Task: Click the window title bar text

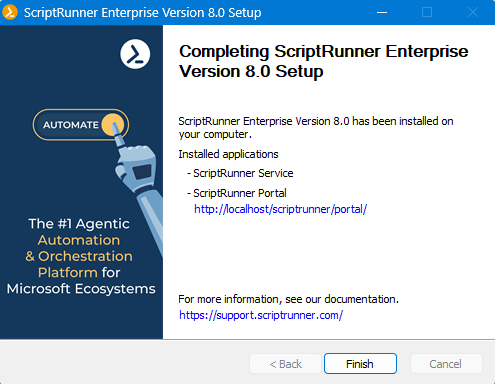Action: click(142, 13)
